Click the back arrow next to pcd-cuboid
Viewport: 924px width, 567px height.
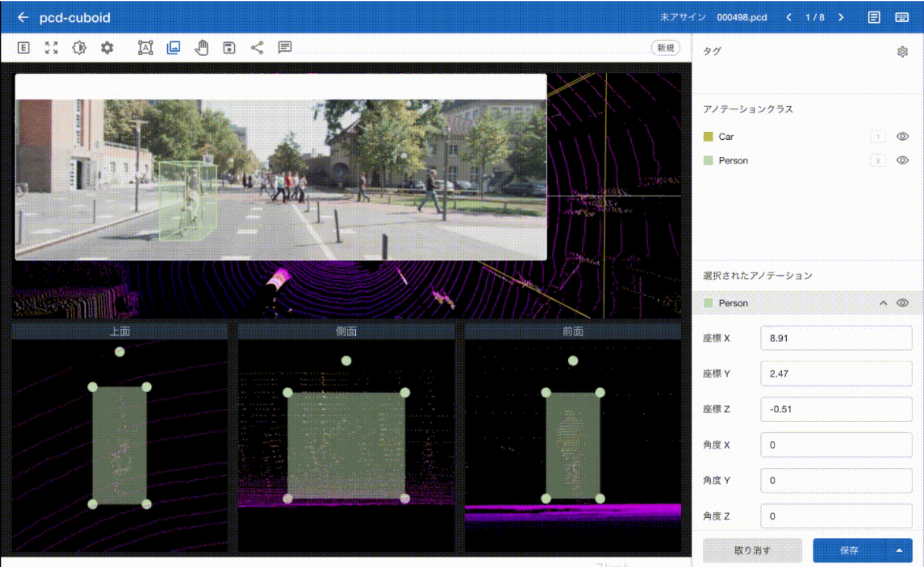tap(23, 17)
